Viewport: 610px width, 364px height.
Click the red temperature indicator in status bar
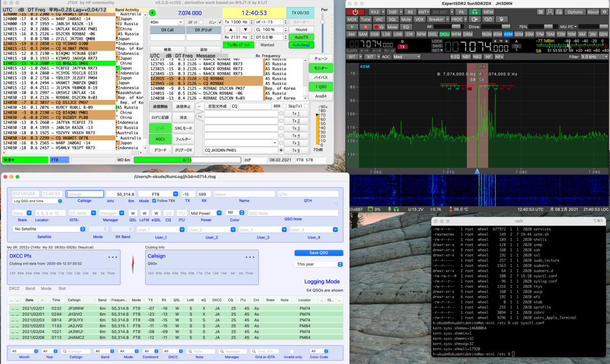pos(451,209)
